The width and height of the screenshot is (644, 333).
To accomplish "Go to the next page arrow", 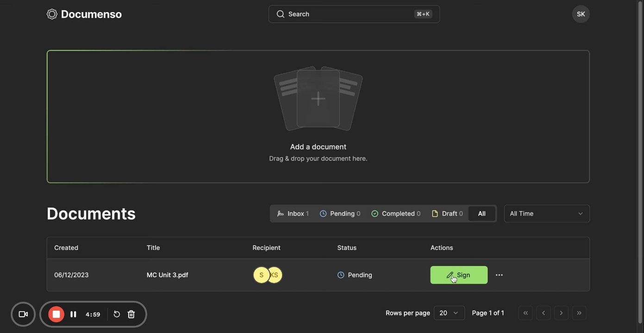I will pyautogui.click(x=561, y=313).
